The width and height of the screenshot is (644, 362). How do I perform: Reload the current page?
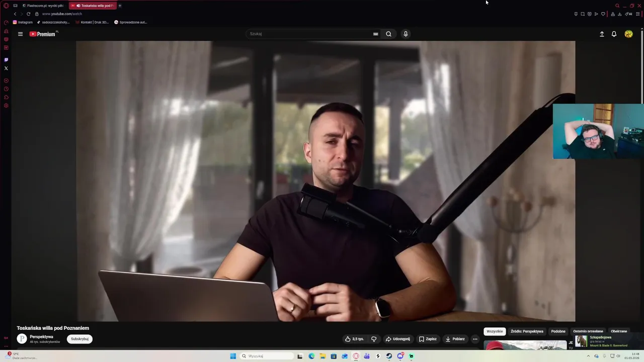pos(28,14)
